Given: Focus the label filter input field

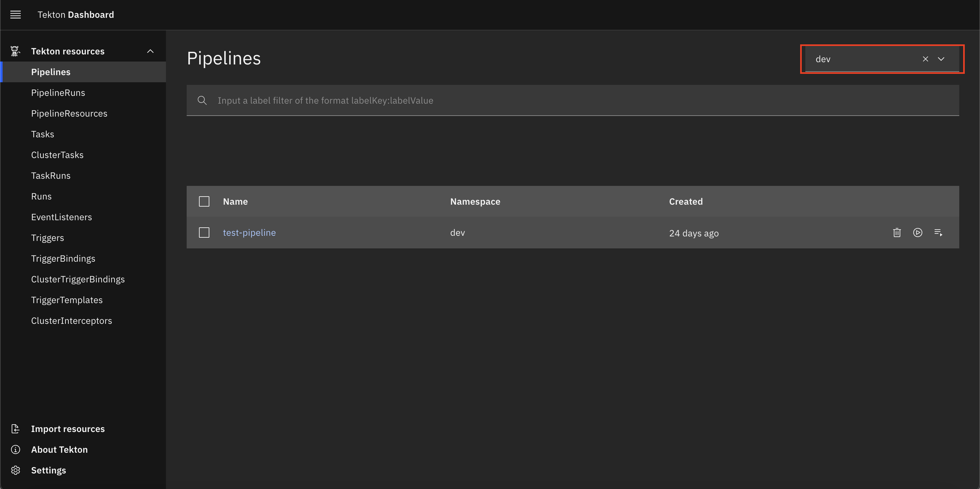Looking at the screenshot, I should tap(573, 100).
